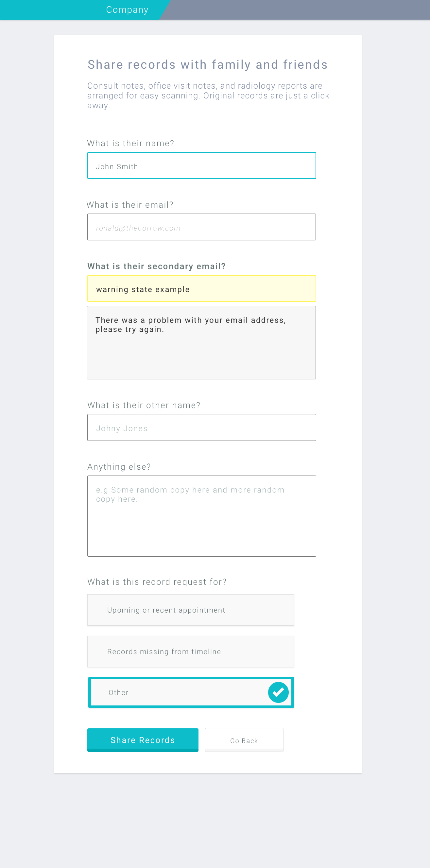Focus the Johny Jones other name field
Viewport: 430px width, 868px height.
click(201, 427)
